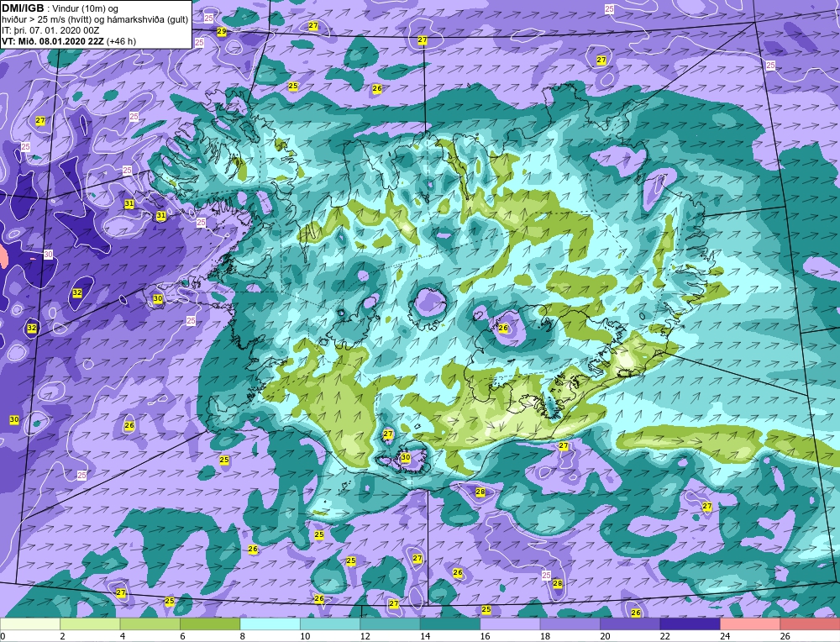Click the 24–26 m/s pink legend swatch
The image size is (840, 642).
tap(750, 624)
